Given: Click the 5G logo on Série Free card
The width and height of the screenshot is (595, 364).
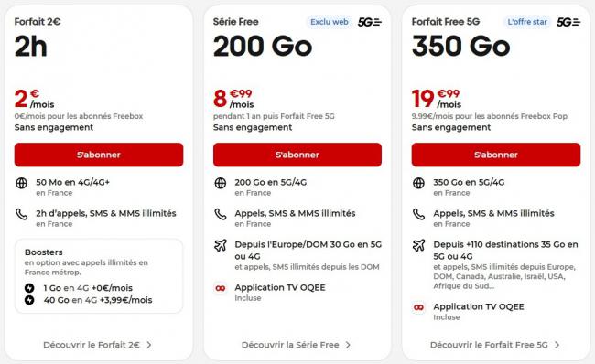Looking at the screenshot, I should point(370,22).
